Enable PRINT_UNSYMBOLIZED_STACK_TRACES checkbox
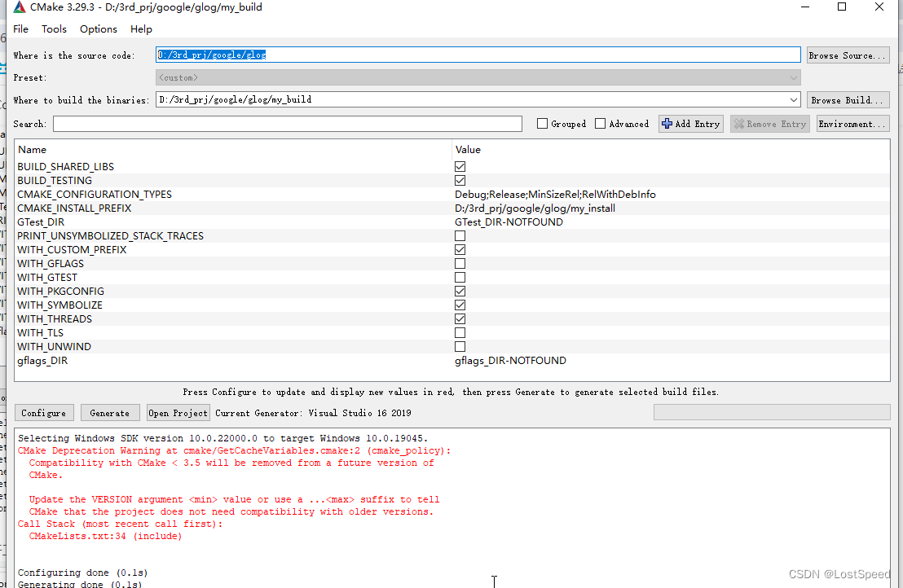 click(460, 236)
